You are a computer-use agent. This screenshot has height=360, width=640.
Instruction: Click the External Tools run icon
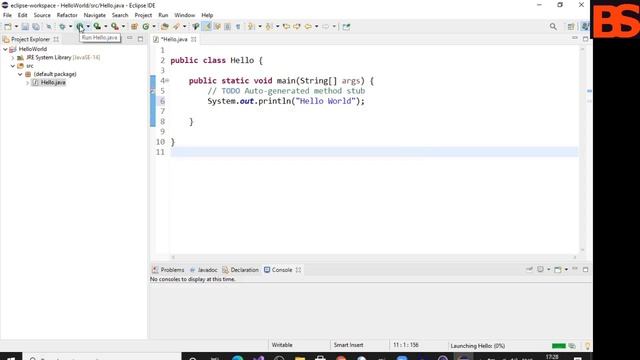pos(115,27)
